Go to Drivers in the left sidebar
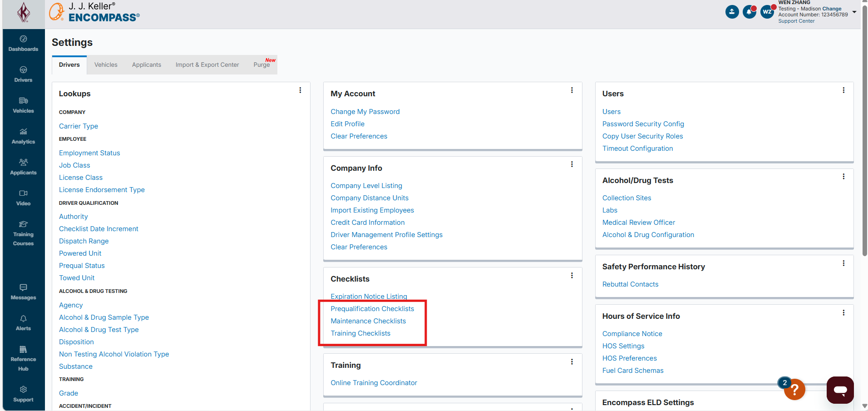 [x=24, y=74]
